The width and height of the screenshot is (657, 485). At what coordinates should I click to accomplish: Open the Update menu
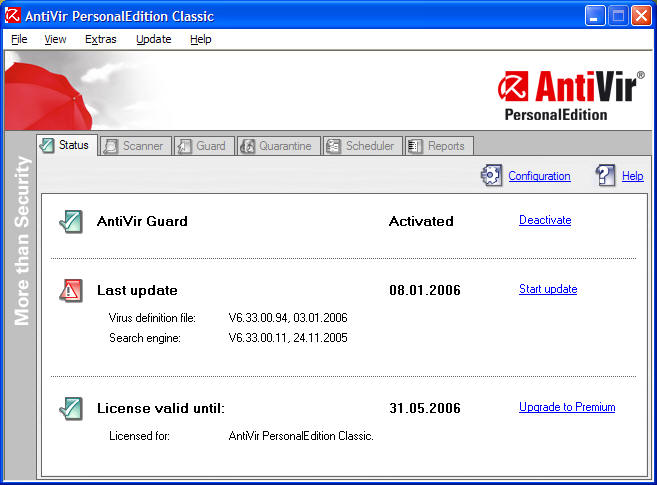[x=154, y=39]
